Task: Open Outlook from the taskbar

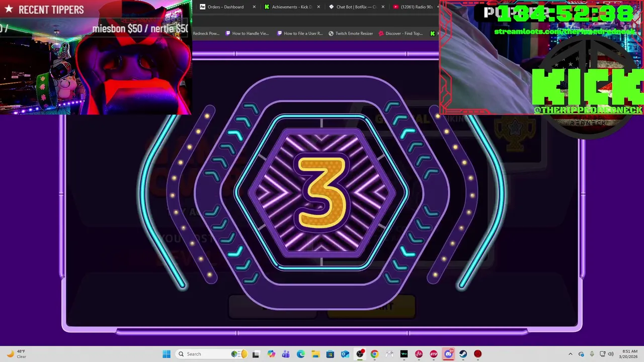Action: click(x=345, y=354)
